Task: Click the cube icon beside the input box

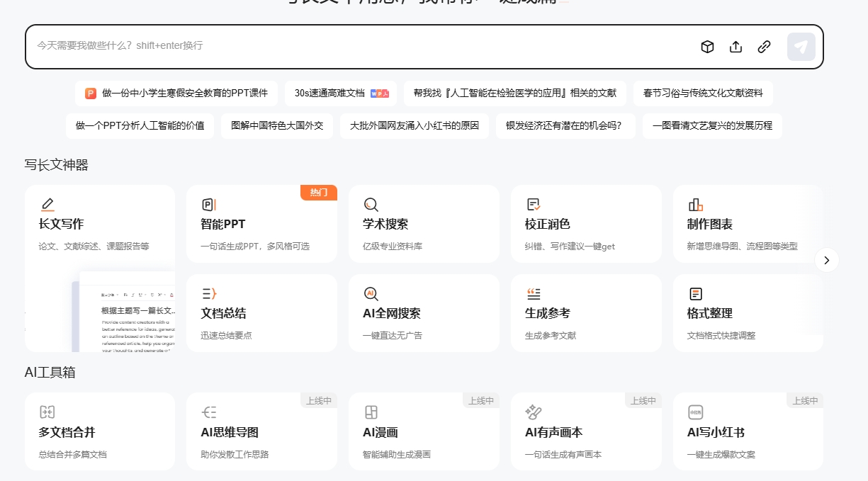Action: [x=707, y=47]
